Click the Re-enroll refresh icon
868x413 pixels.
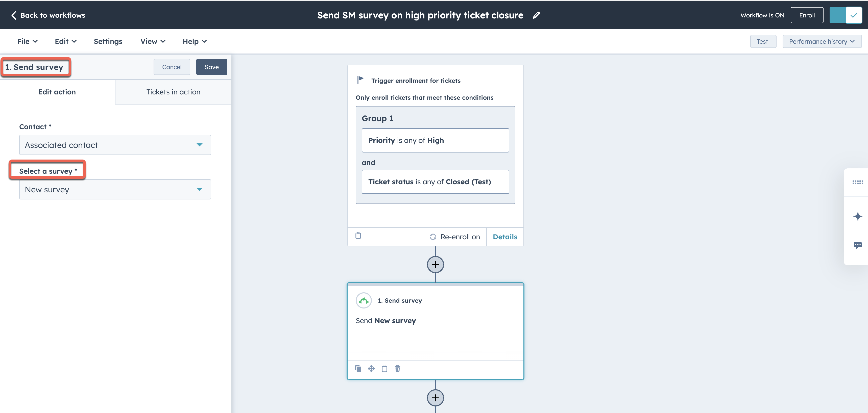click(x=433, y=237)
